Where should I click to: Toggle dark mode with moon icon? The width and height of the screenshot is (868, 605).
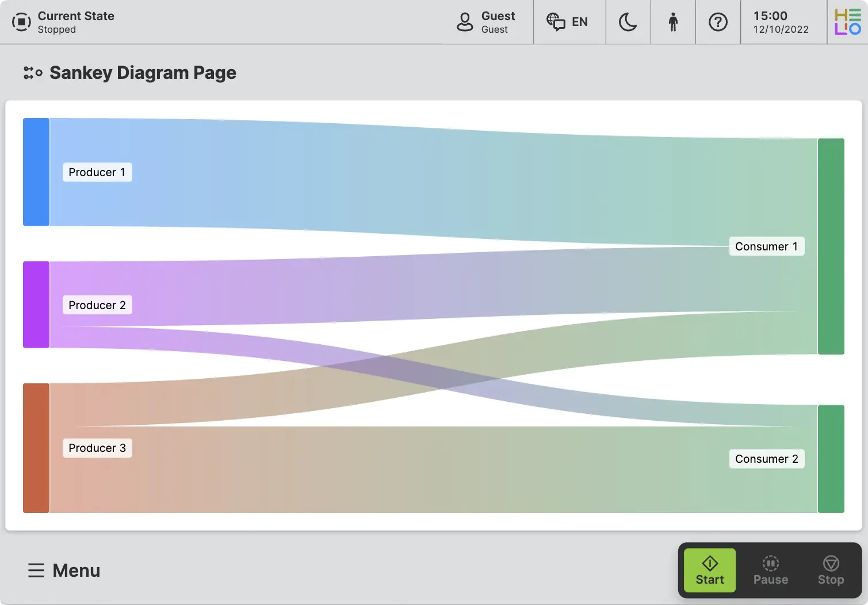[628, 22]
